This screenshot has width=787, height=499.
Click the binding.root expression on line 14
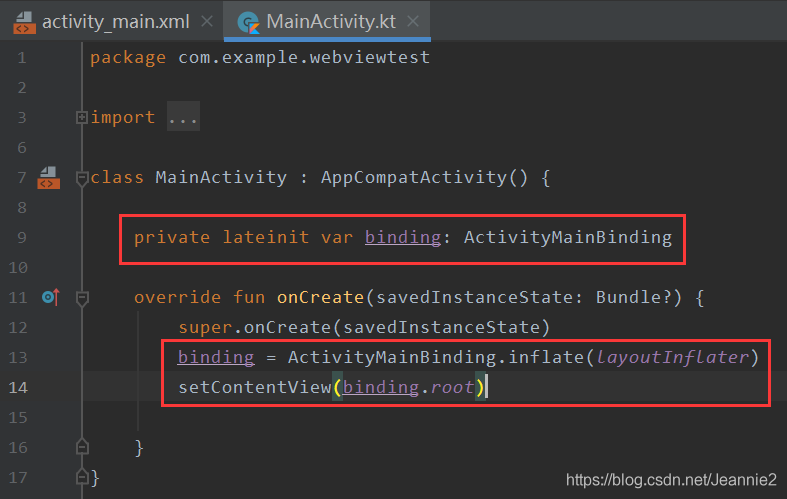click(410, 387)
